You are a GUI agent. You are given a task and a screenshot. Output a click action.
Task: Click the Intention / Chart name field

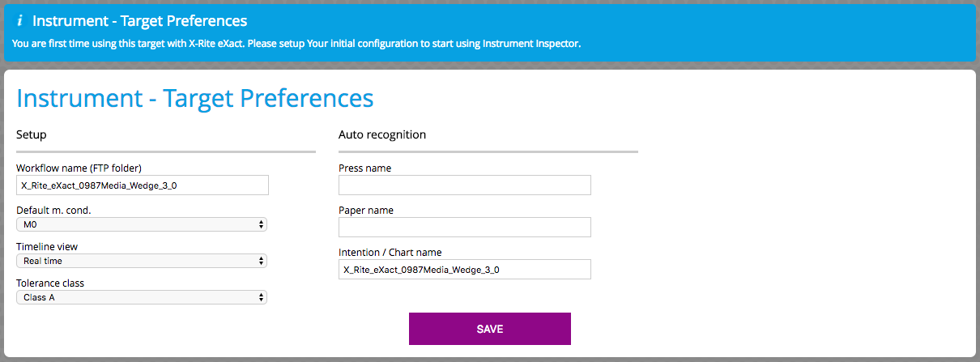(465, 270)
